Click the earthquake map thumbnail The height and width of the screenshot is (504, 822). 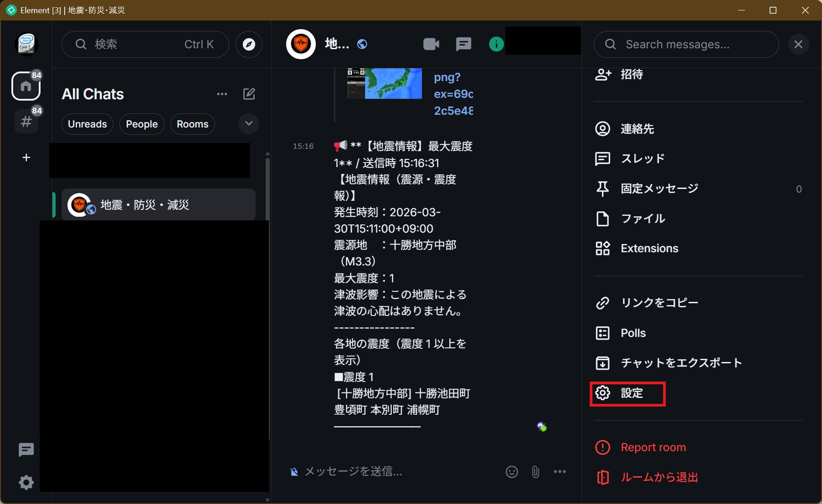coord(384,83)
